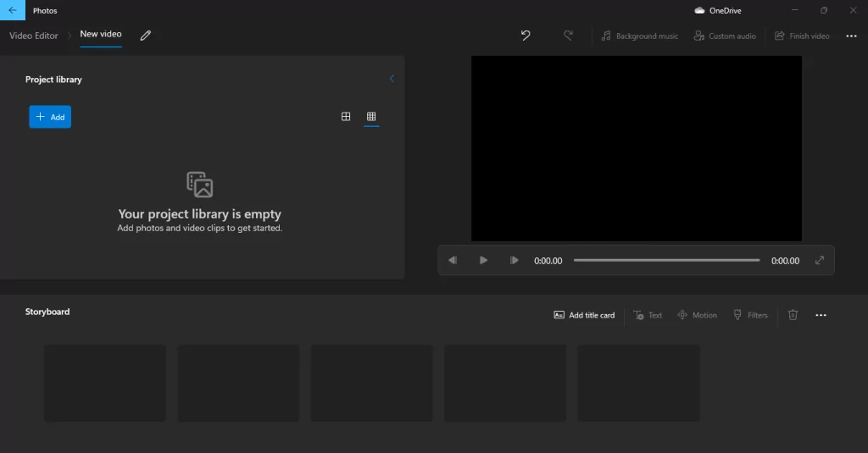Image resolution: width=868 pixels, height=453 pixels.
Task: Open Motion tool in storyboard toolbar
Action: coord(697,315)
